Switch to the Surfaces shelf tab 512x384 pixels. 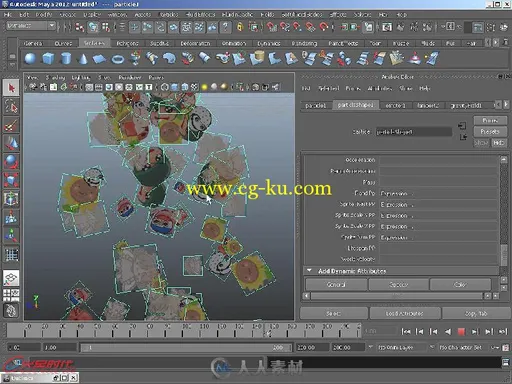(94, 43)
